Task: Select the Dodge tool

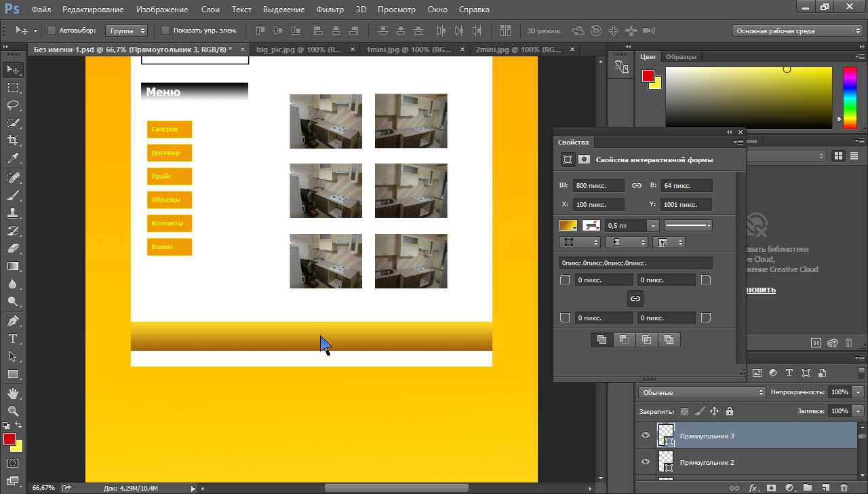Action: coord(13,301)
